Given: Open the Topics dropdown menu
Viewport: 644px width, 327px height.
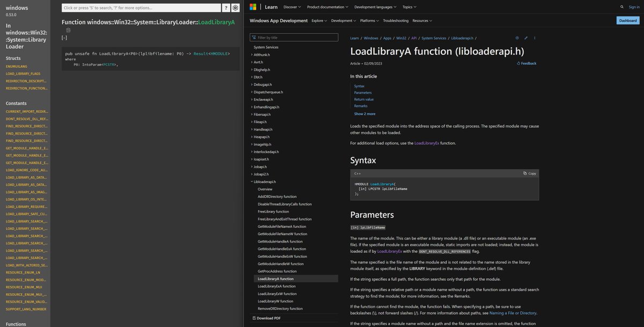Looking at the screenshot, I should 409,7.
